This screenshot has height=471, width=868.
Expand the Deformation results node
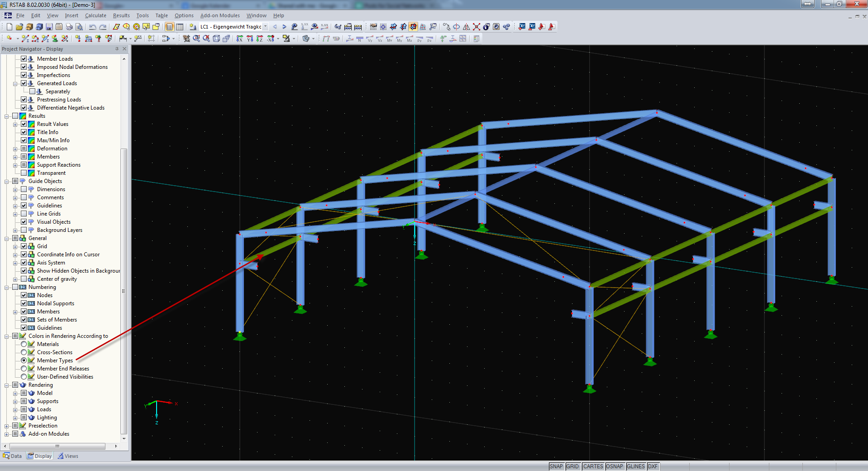14,148
